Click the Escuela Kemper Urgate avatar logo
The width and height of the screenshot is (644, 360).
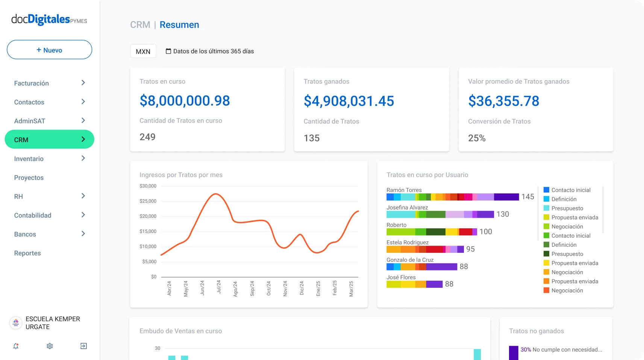point(16,323)
